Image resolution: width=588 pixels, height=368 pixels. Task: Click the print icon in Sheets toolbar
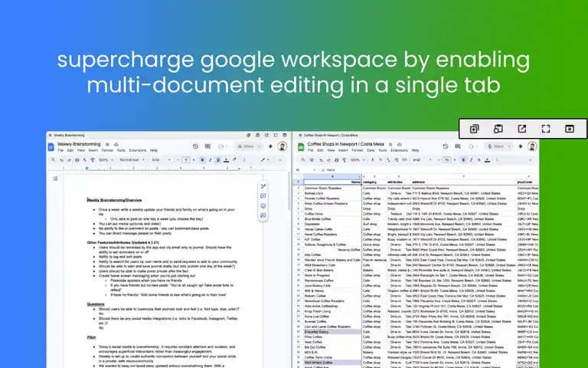336,160
